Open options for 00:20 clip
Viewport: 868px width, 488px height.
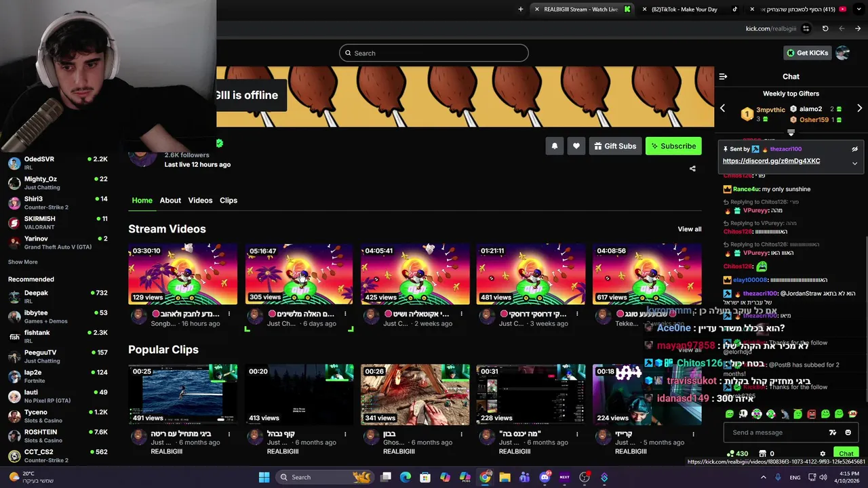[x=345, y=434]
